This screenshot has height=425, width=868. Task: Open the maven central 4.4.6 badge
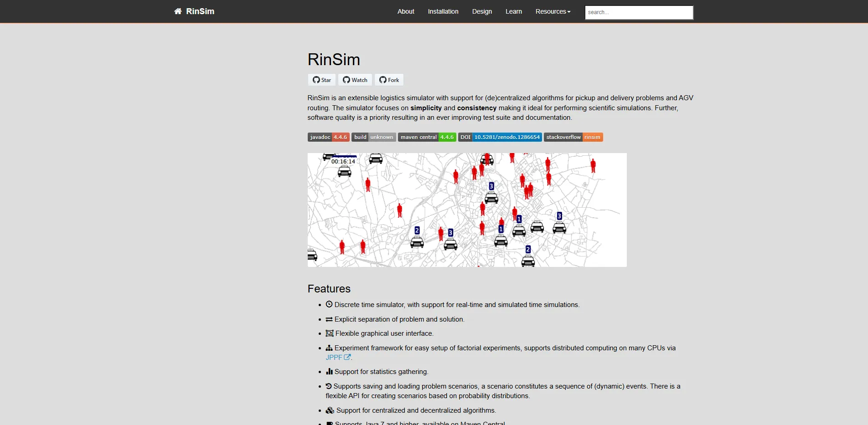[x=427, y=137]
